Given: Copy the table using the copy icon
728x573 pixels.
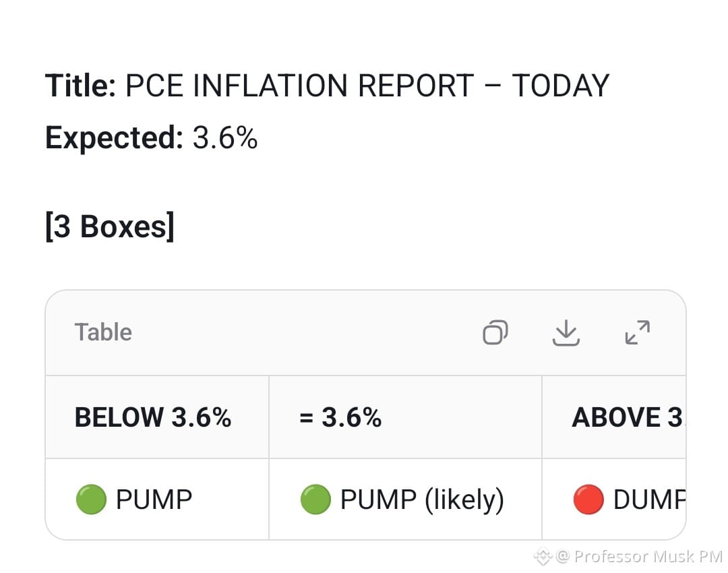Looking at the screenshot, I should [x=495, y=332].
